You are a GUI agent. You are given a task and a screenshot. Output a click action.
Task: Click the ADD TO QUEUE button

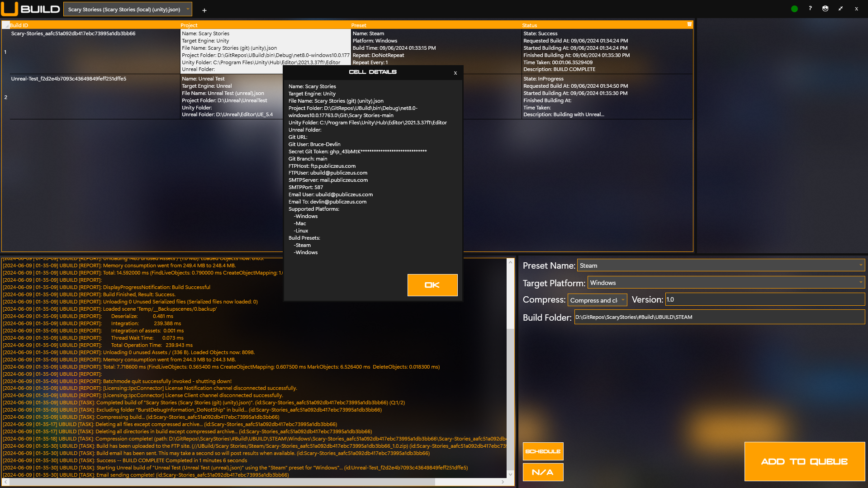[x=804, y=461]
